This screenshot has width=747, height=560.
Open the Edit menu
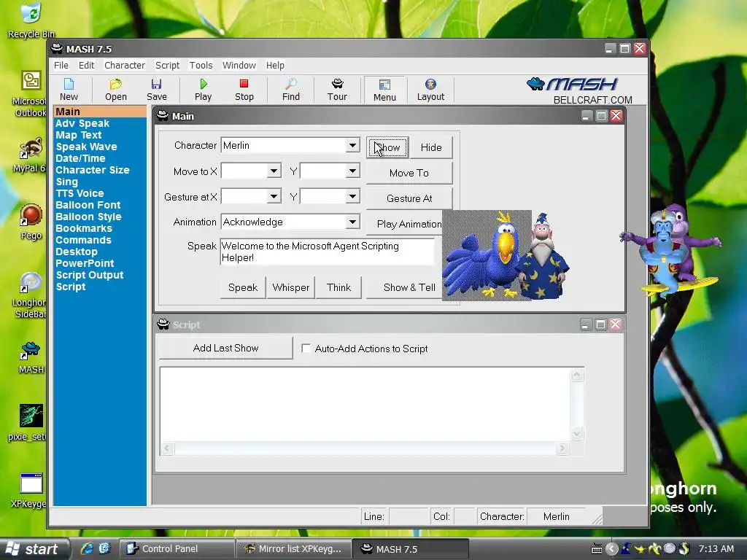[86, 65]
